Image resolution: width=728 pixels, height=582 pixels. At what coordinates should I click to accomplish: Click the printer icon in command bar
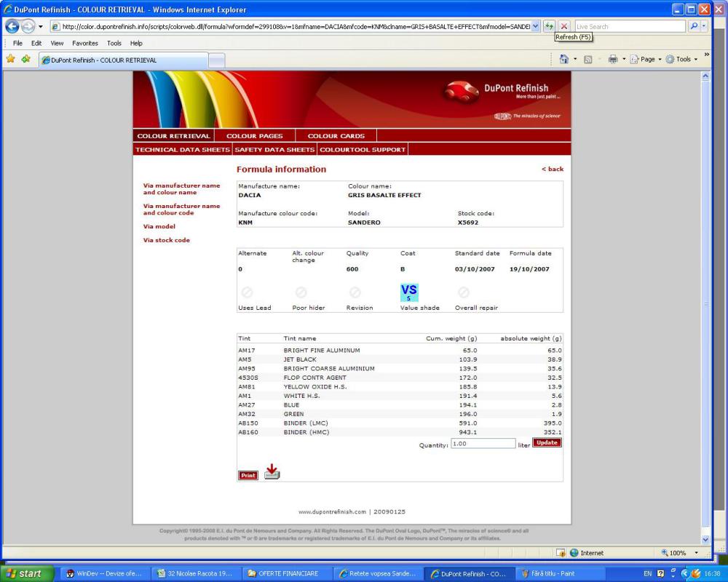(x=613, y=60)
